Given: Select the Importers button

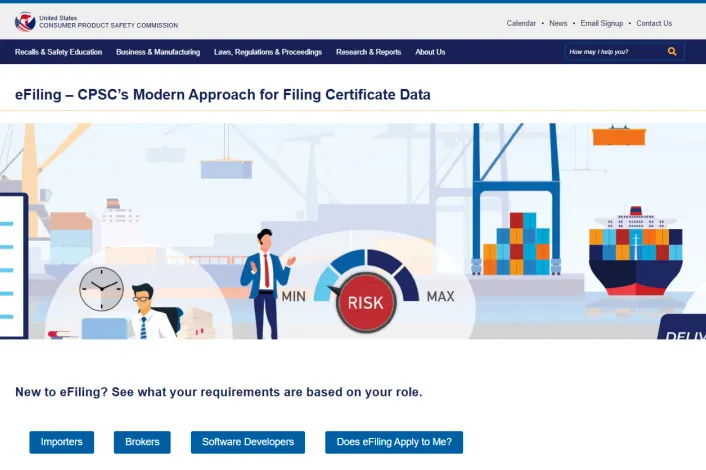Looking at the screenshot, I should 62,442.
